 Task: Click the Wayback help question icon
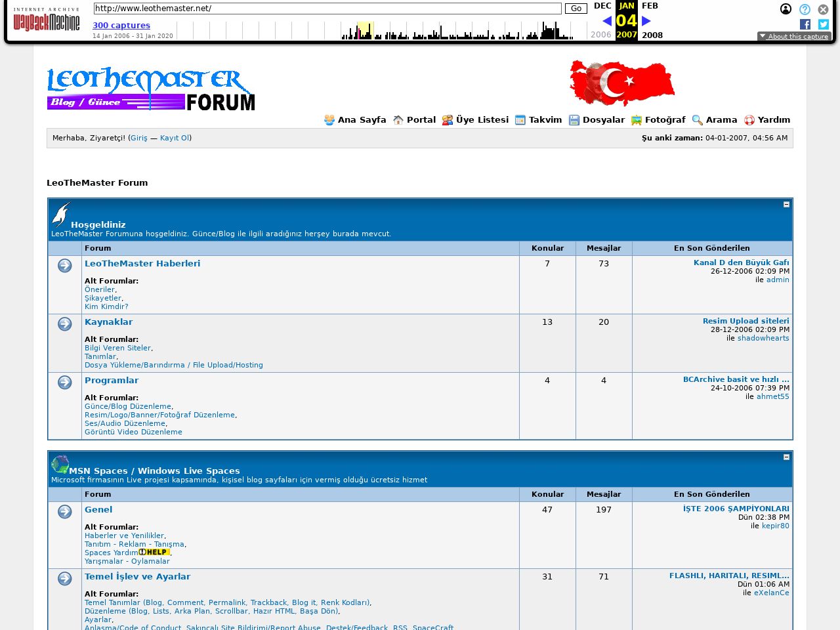click(805, 9)
